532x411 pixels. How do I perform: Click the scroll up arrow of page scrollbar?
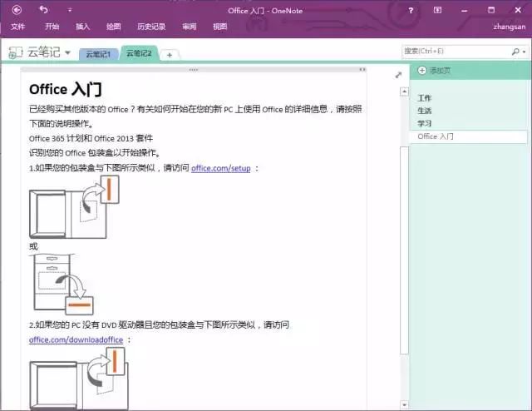coord(404,92)
